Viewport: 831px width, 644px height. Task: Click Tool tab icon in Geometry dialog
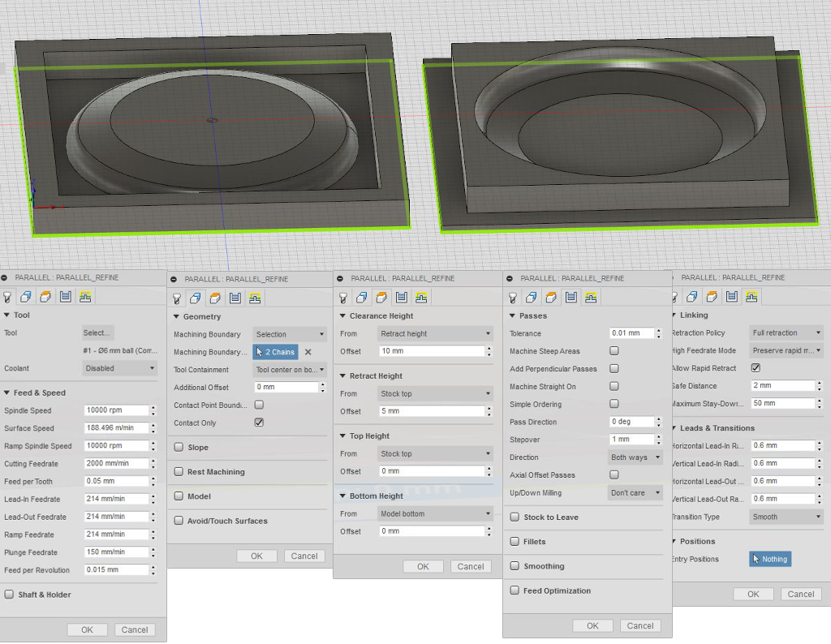click(x=177, y=298)
